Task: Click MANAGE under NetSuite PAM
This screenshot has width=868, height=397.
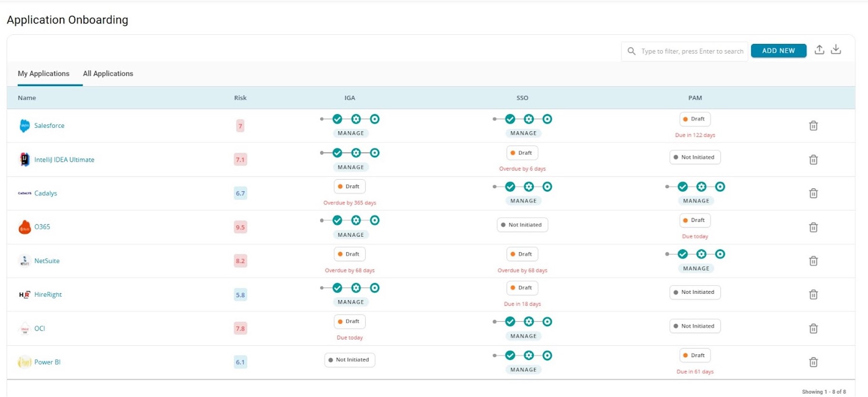Action: 696,268
